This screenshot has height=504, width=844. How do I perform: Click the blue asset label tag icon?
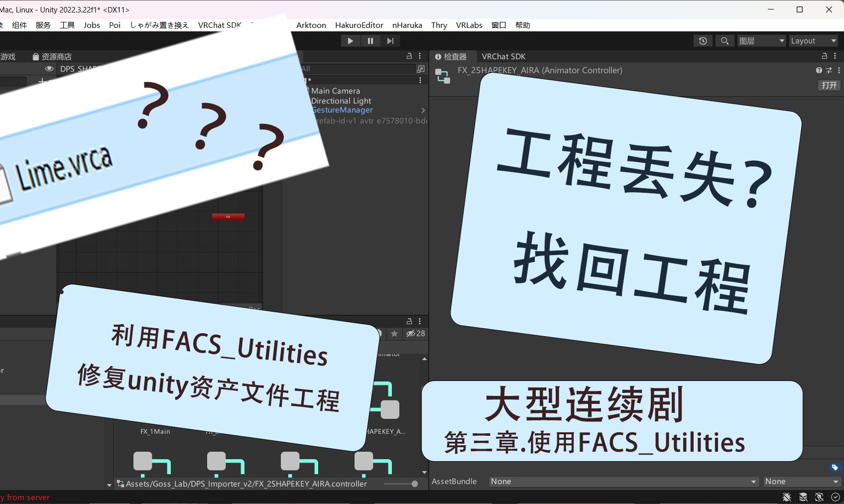point(835,467)
